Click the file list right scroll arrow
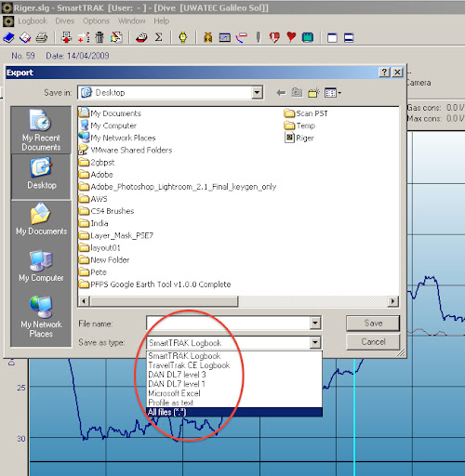This screenshot has width=465, height=476. point(393,301)
